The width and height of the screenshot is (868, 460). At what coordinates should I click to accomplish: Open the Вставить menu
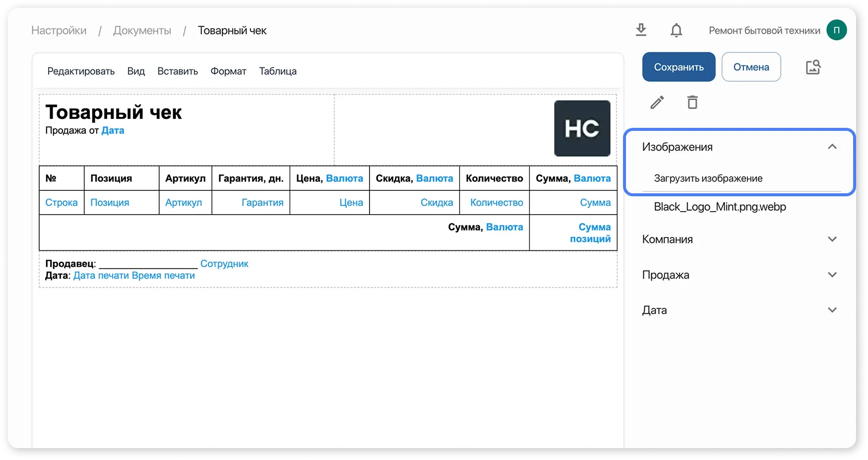pos(177,71)
